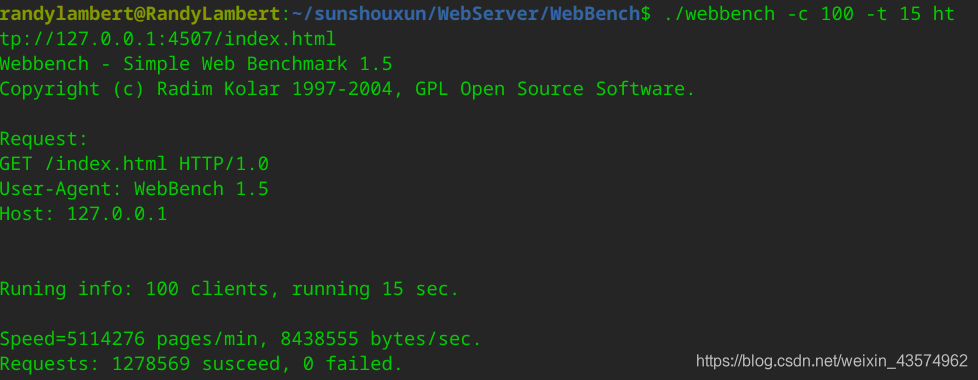Click the Requests: 1278569 susceed text
The image size is (978, 380).
pyautogui.click(x=140, y=364)
